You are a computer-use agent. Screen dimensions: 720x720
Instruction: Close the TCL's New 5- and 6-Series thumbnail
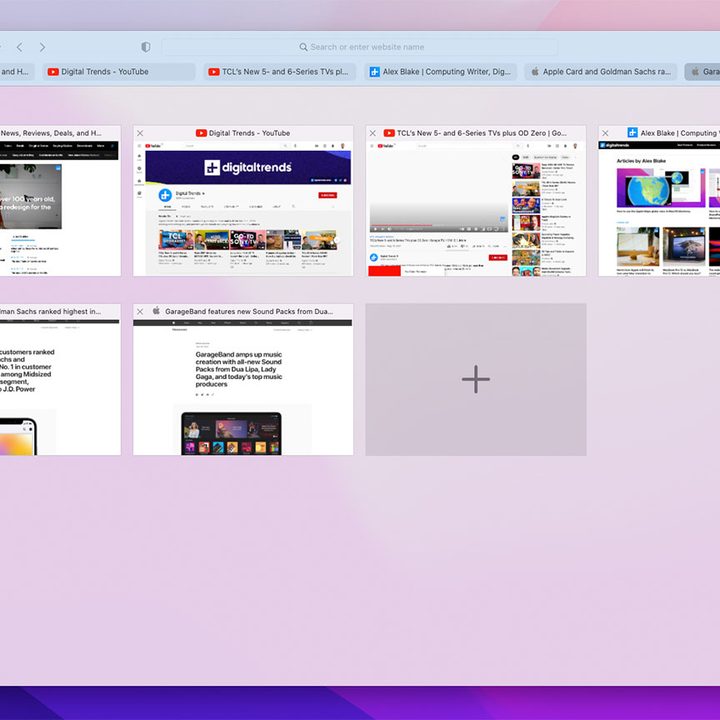pyautogui.click(x=373, y=133)
